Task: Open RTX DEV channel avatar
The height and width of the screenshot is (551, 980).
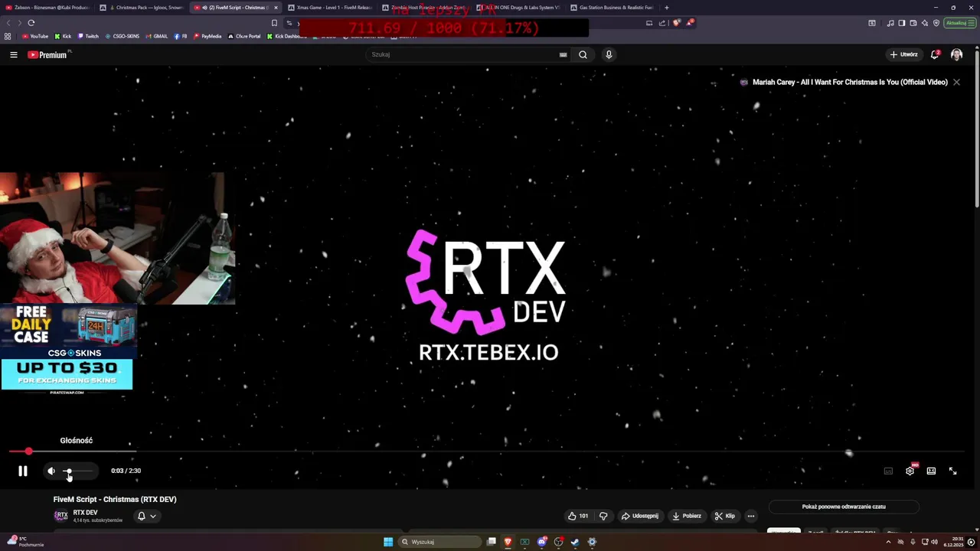Action: click(x=61, y=516)
